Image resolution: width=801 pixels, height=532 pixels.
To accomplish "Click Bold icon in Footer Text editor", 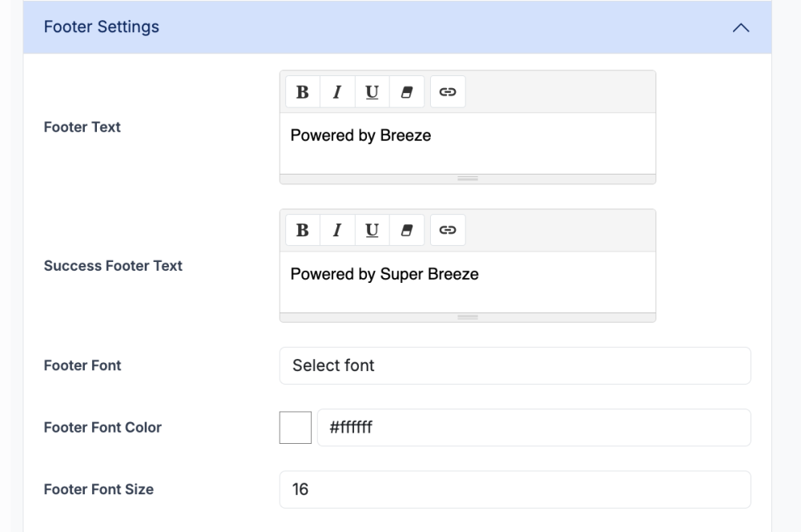I will (x=303, y=92).
